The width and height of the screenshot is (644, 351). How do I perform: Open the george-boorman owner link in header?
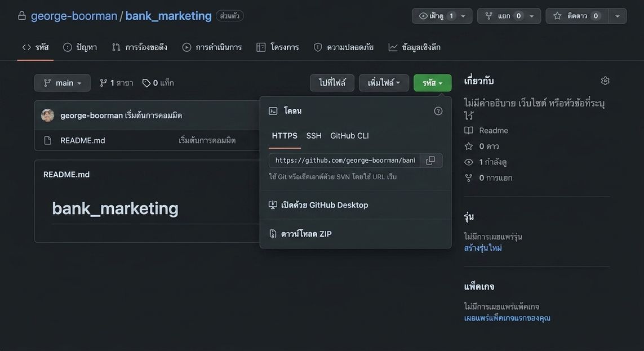(74, 16)
